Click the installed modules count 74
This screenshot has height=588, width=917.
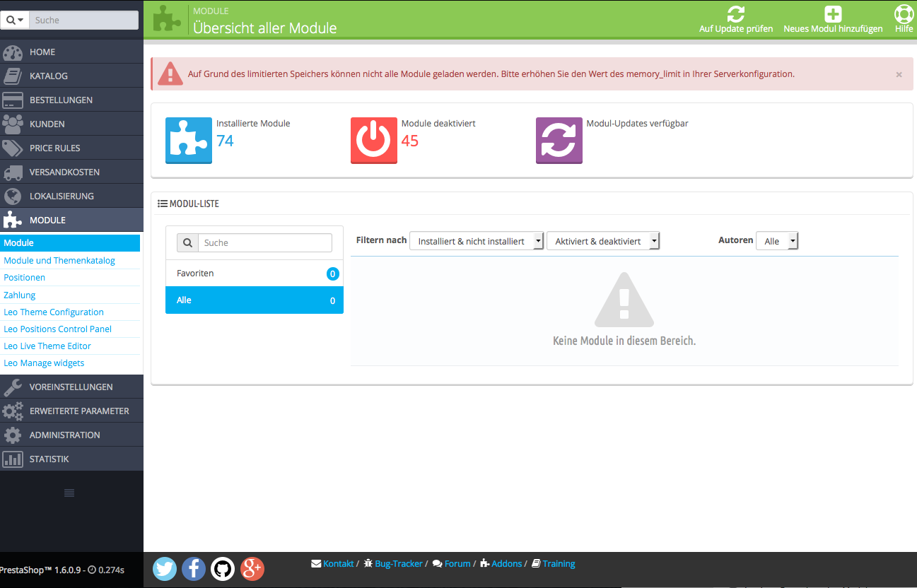[x=225, y=141]
